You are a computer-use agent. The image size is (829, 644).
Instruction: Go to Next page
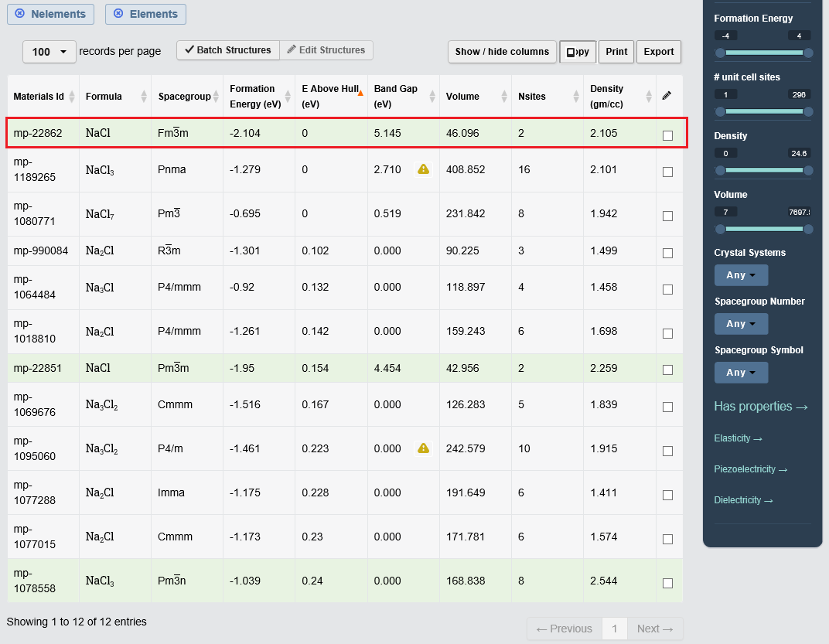pos(655,629)
